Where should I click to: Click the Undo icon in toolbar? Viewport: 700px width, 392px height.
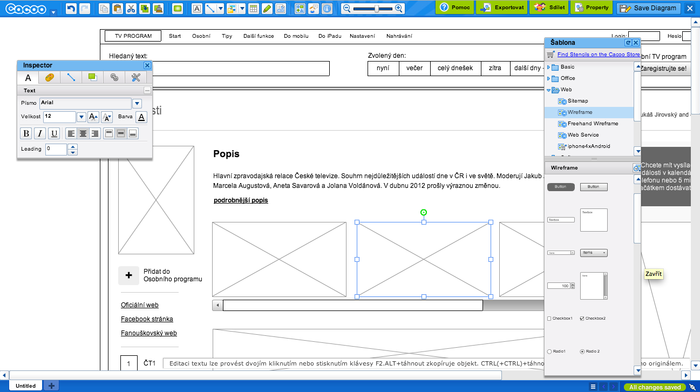coord(71,8)
